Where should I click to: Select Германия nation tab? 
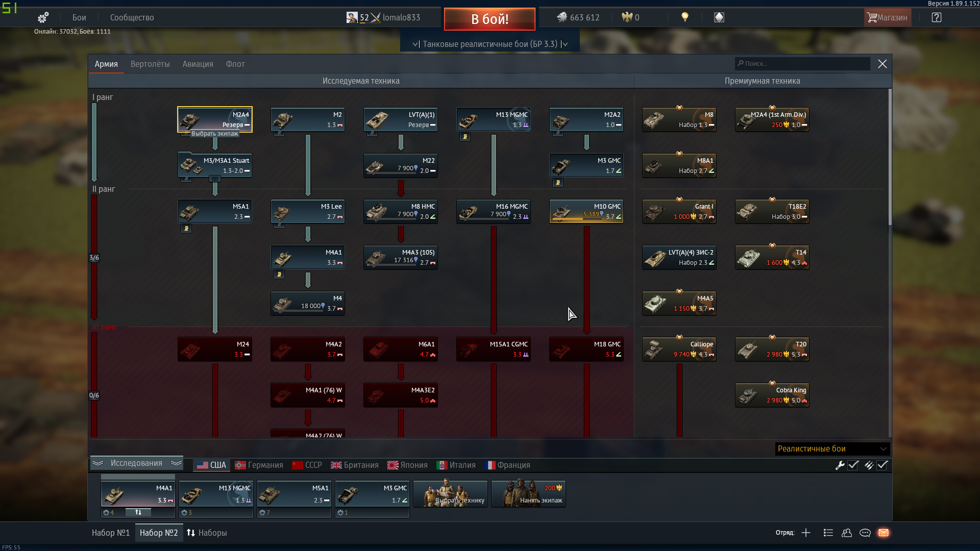pos(259,465)
